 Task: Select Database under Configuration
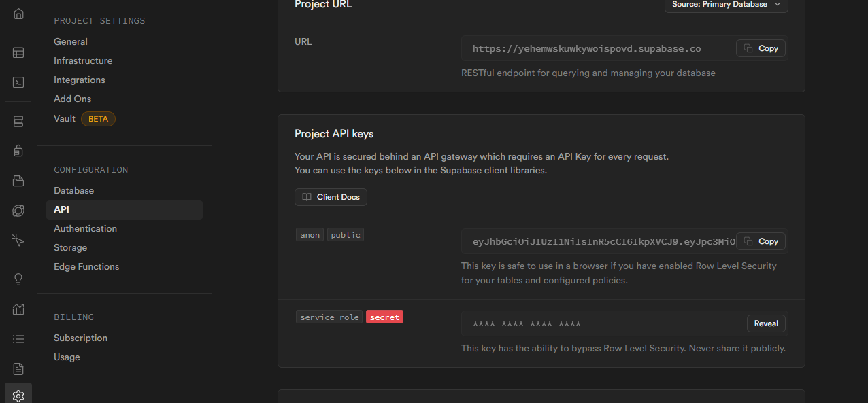pos(74,190)
